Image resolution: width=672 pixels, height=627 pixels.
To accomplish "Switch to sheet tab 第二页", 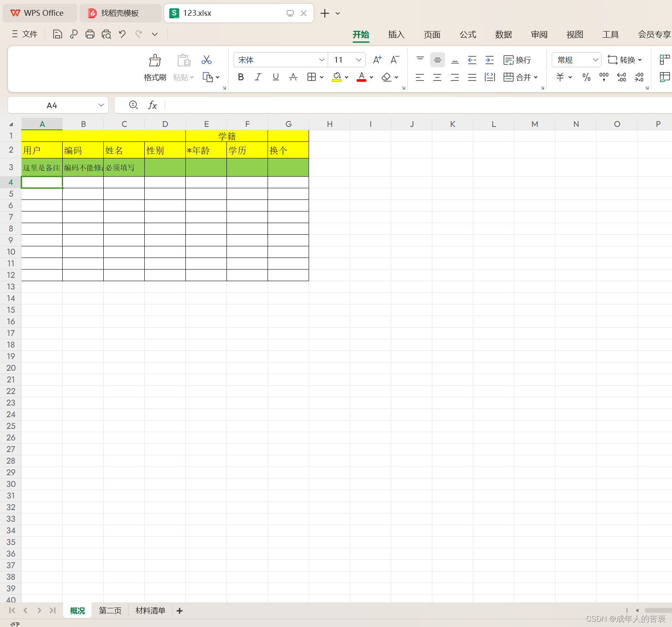I will 110,610.
